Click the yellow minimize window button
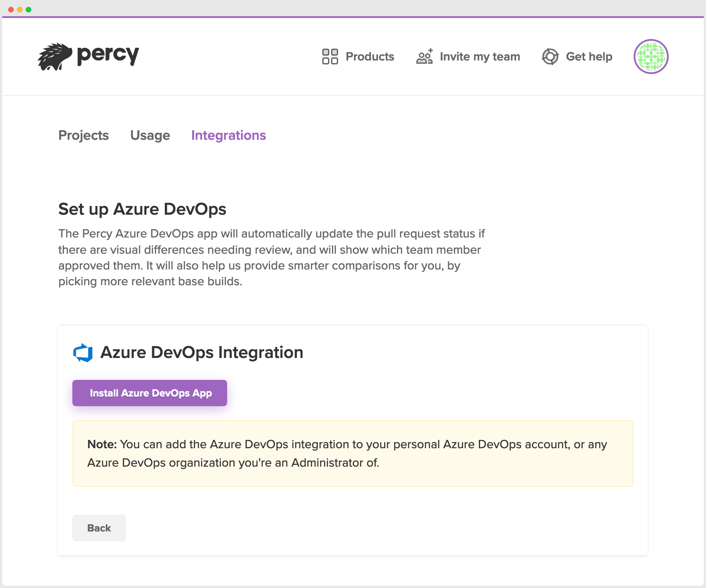The height and width of the screenshot is (588, 706). [x=20, y=10]
